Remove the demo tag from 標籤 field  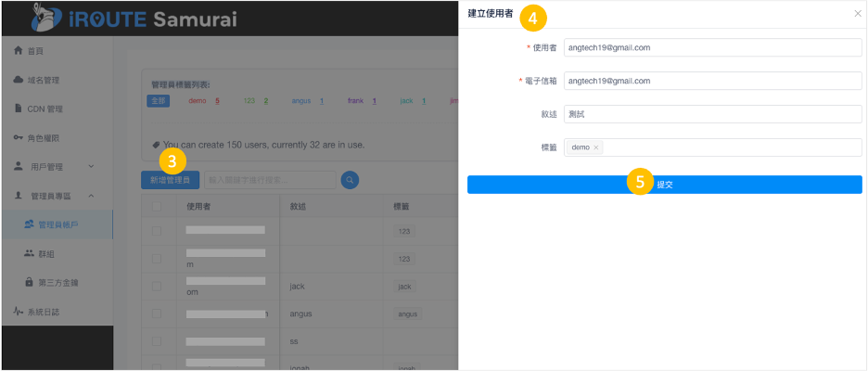pos(595,147)
